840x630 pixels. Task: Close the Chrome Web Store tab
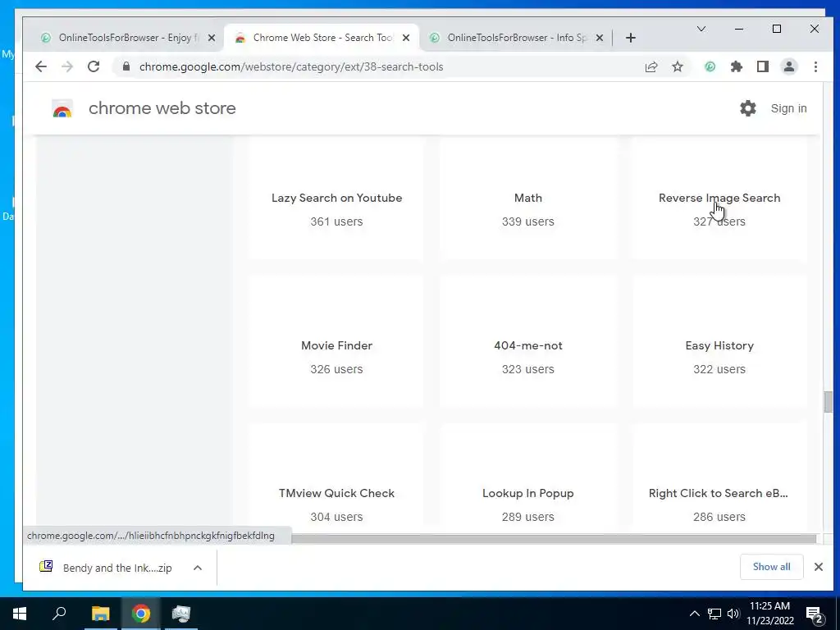point(406,38)
